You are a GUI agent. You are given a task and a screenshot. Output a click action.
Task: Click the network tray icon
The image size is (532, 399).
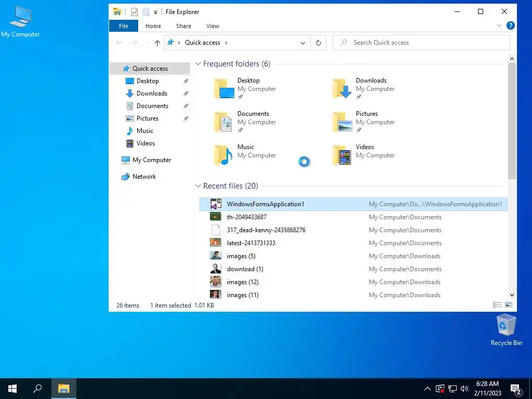(453, 389)
